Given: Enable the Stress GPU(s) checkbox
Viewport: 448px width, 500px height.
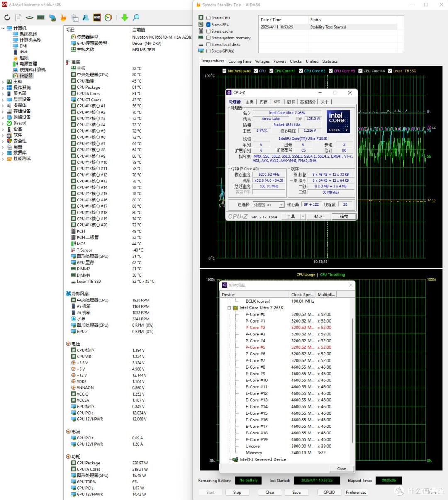Looking at the screenshot, I should click(x=209, y=51).
